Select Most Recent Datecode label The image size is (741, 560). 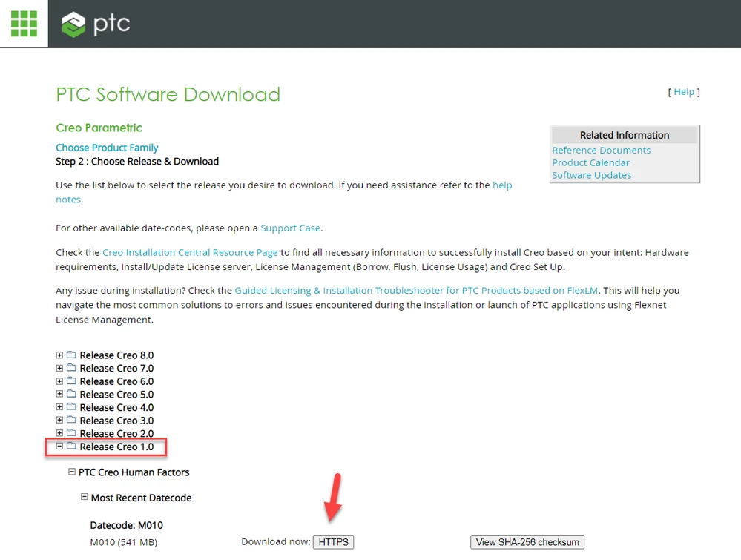click(141, 498)
